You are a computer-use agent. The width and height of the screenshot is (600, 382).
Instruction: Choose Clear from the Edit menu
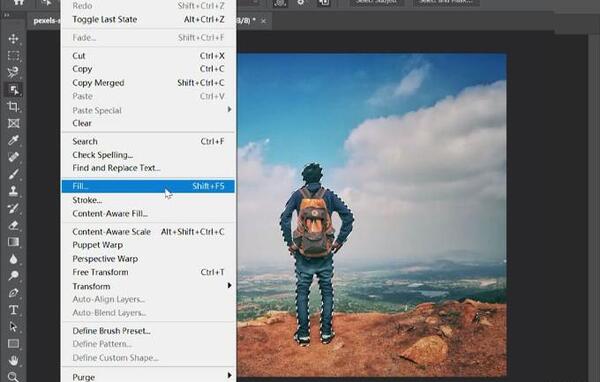[148, 123]
